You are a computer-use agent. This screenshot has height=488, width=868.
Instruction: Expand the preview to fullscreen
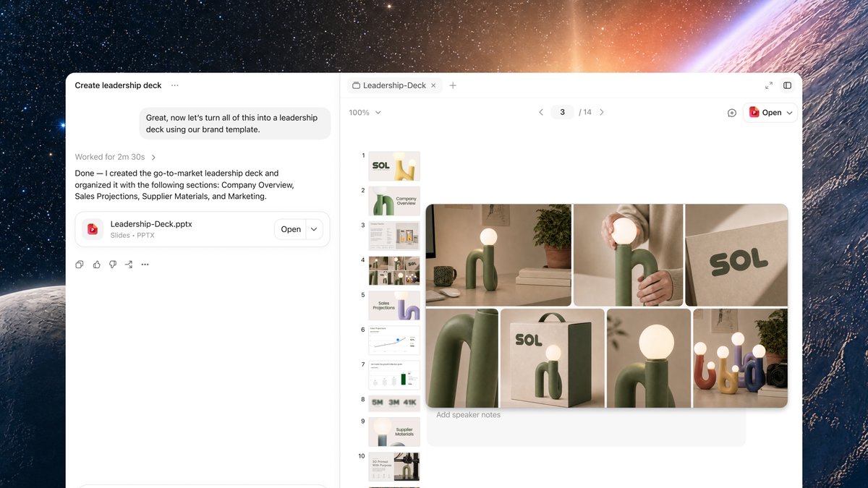[x=769, y=85]
